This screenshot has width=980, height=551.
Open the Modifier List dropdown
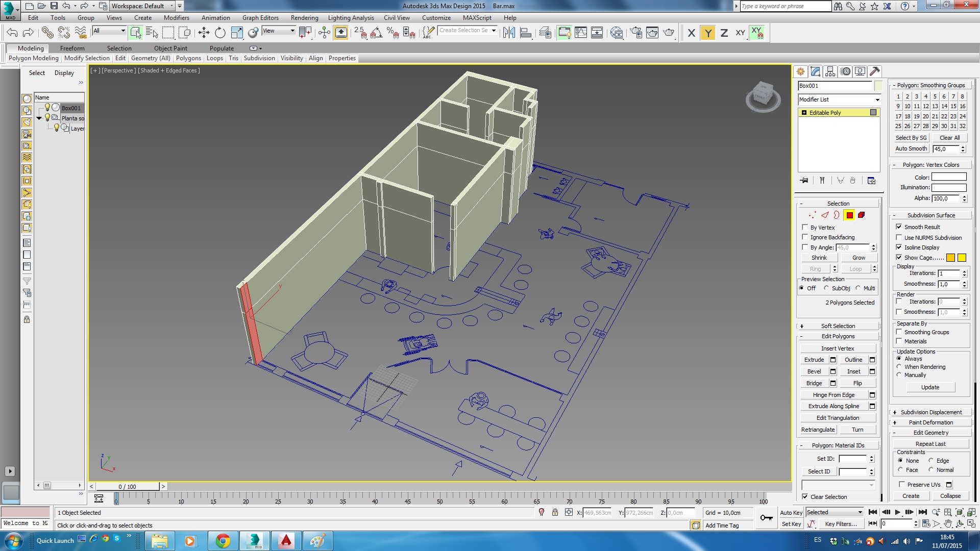839,99
